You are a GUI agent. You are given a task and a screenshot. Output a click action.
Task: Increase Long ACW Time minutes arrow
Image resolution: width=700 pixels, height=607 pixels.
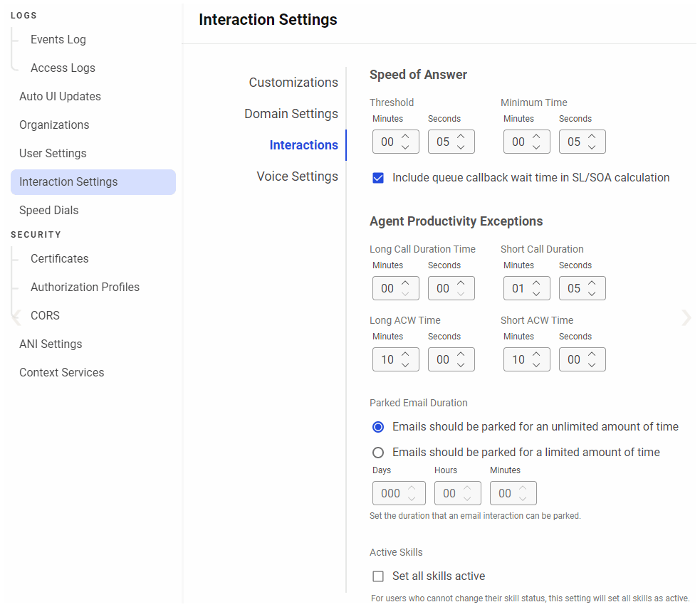pyautogui.click(x=405, y=354)
